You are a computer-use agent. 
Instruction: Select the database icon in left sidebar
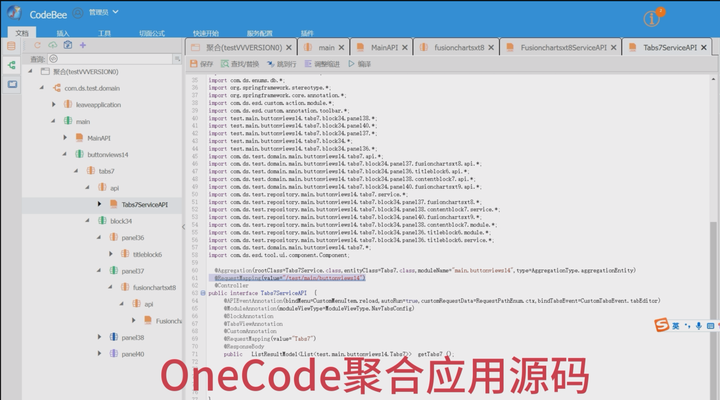11,46
